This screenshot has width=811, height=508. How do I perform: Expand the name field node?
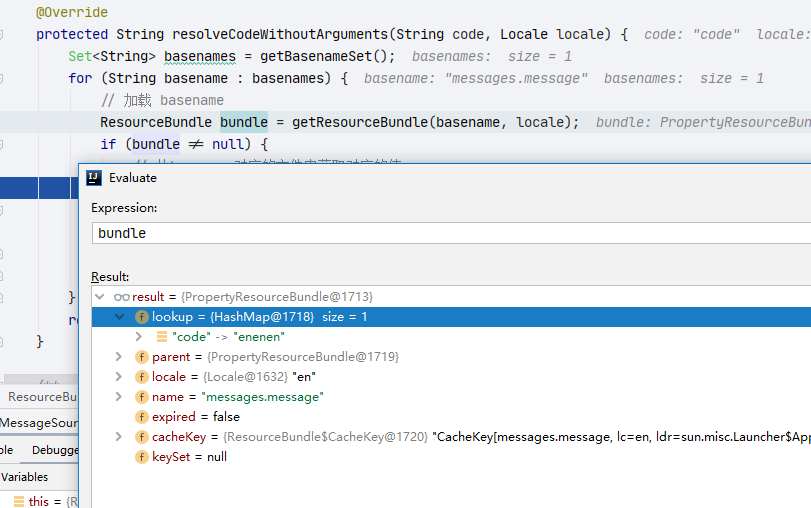[119, 397]
